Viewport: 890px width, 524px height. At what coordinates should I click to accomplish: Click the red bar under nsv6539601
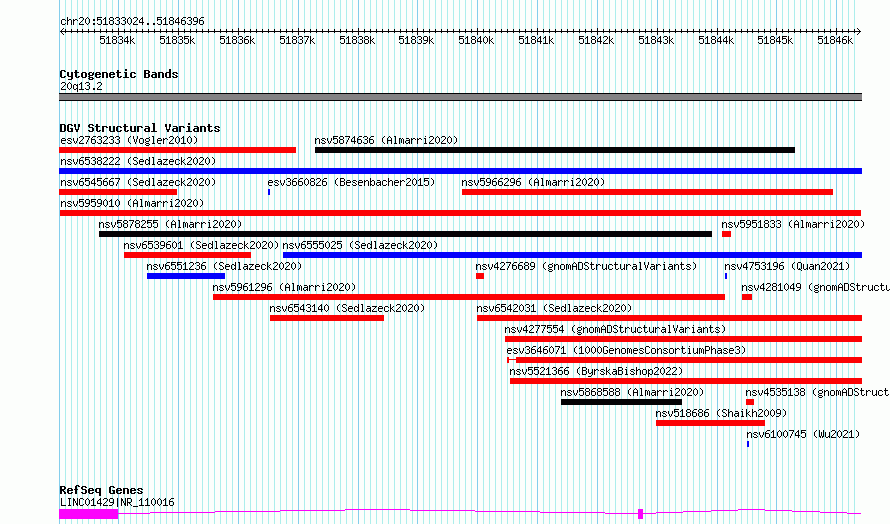point(187,255)
